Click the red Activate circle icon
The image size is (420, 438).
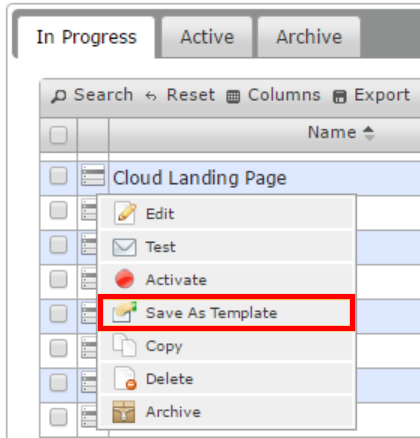point(125,279)
